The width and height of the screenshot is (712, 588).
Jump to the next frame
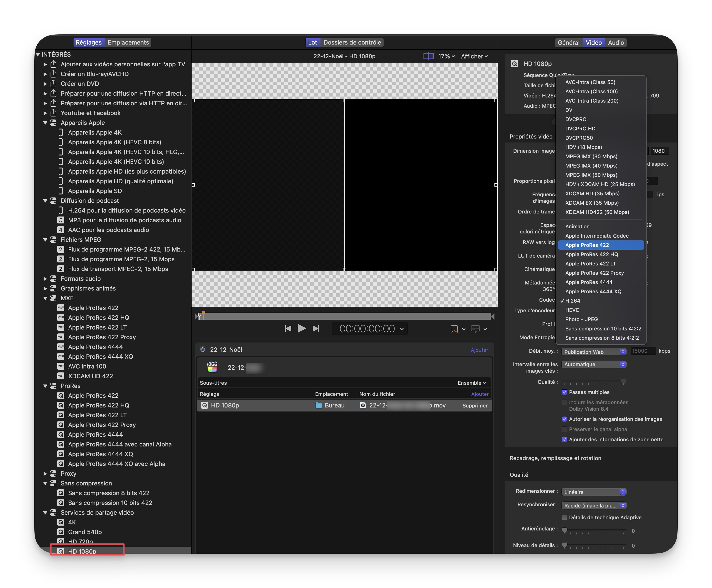(x=316, y=329)
